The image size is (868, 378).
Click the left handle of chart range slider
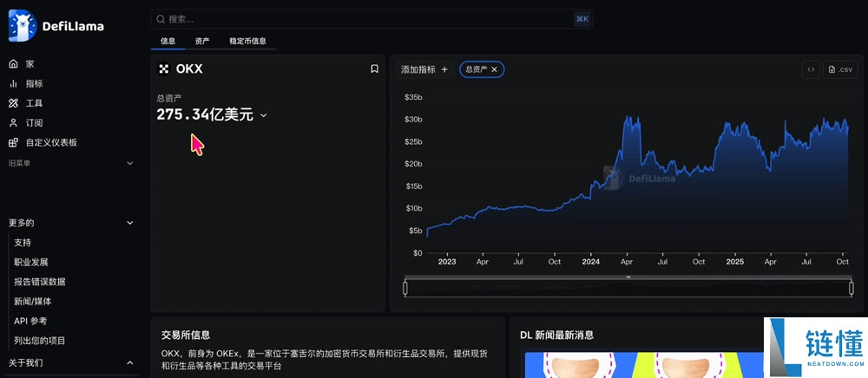pyautogui.click(x=405, y=289)
